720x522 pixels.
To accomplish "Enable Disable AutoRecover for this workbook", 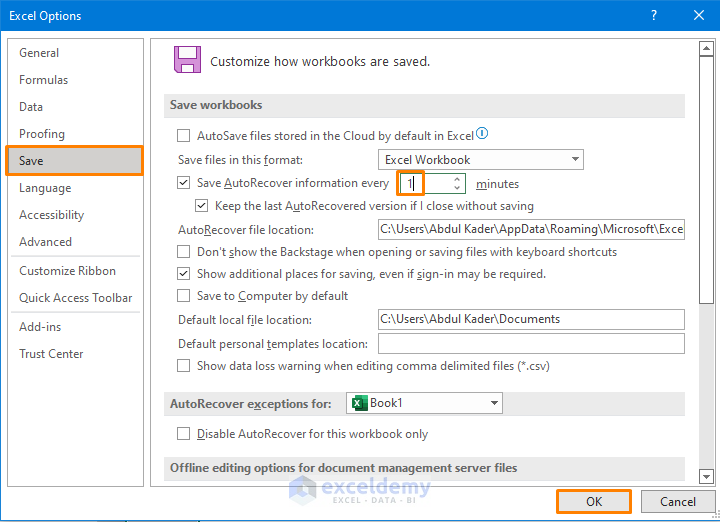I will pyautogui.click(x=183, y=434).
